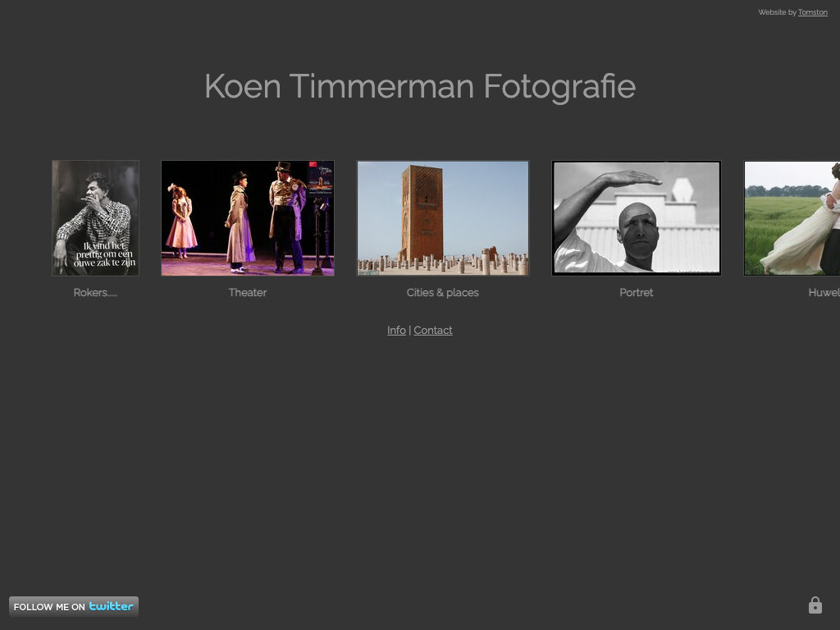Select the Theater gallery label
The height and width of the screenshot is (630, 840).
[x=247, y=293]
